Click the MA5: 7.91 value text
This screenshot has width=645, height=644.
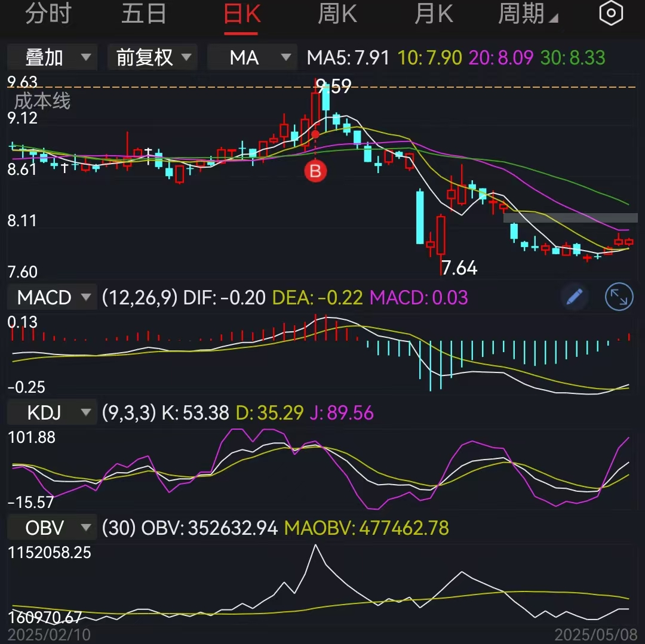348,57
